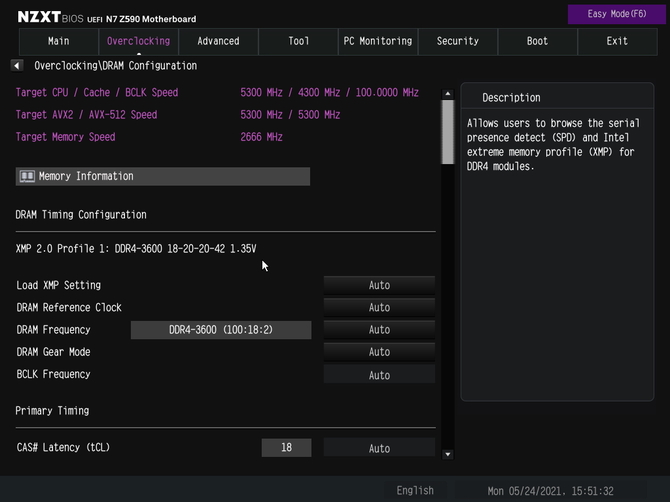Click the CAS# Latency Auto field
Viewport: 670px width, 502px height.
pyautogui.click(x=379, y=448)
